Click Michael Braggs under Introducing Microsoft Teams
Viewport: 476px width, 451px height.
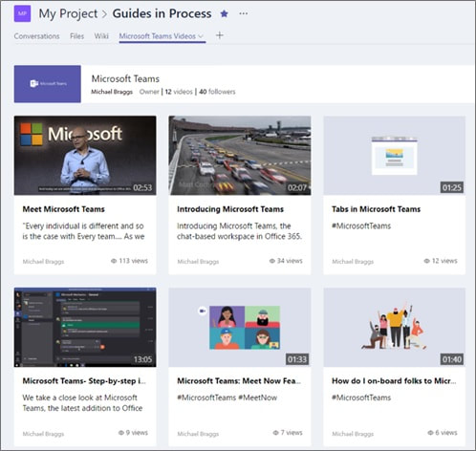click(198, 262)
